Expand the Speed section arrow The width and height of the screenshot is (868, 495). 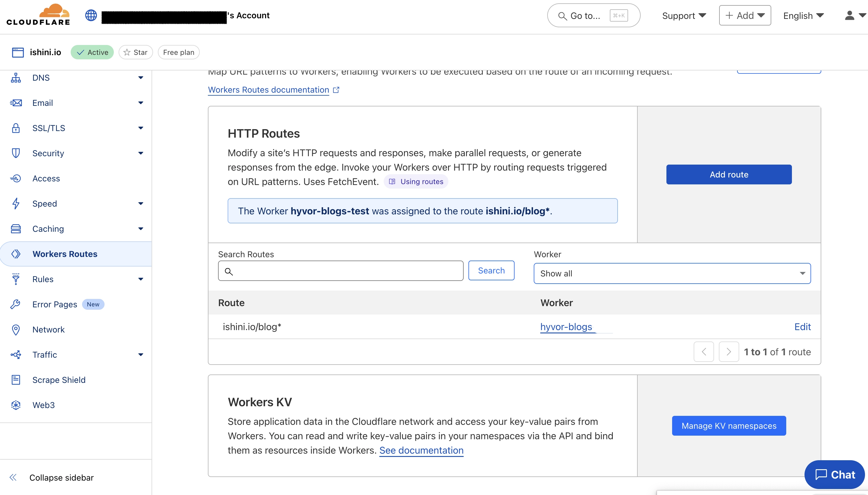[x=140, y=203]
